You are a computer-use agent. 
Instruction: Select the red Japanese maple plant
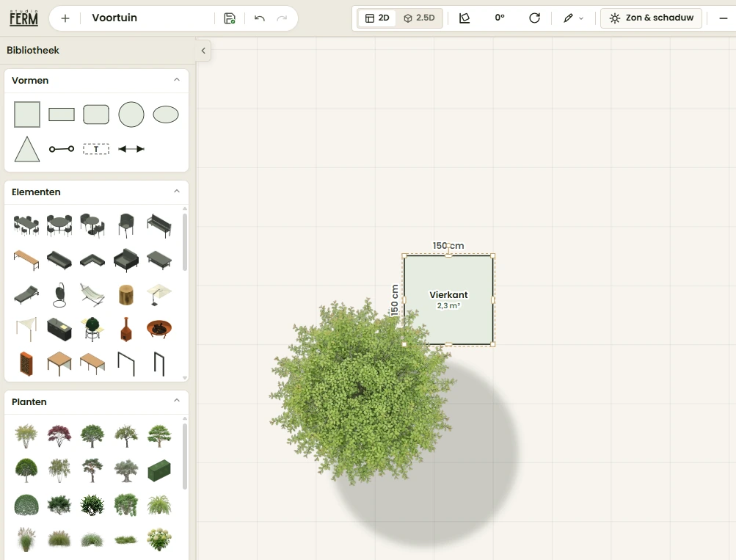pyautogui.click(x=59, y=435)
